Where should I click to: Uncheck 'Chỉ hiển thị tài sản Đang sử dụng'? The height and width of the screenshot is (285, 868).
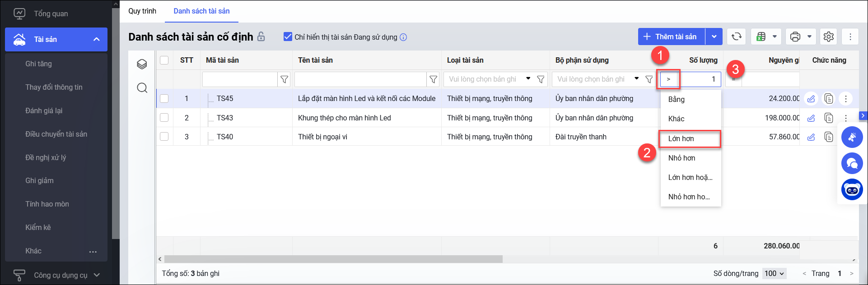click(x=288, y=37)
